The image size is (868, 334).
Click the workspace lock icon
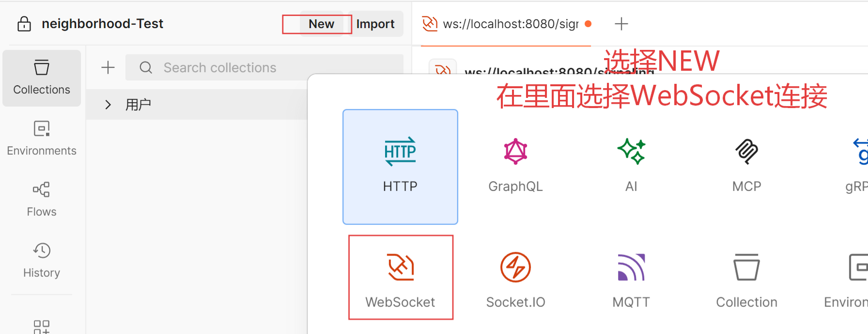coord(24,24)
